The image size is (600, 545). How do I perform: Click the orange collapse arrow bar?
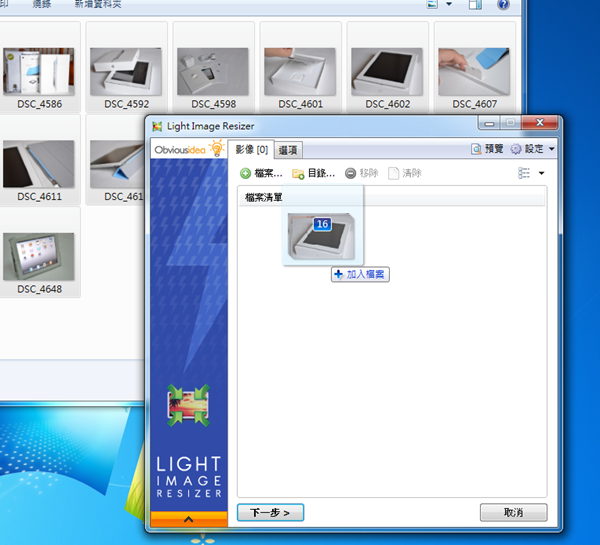(189, 519)
